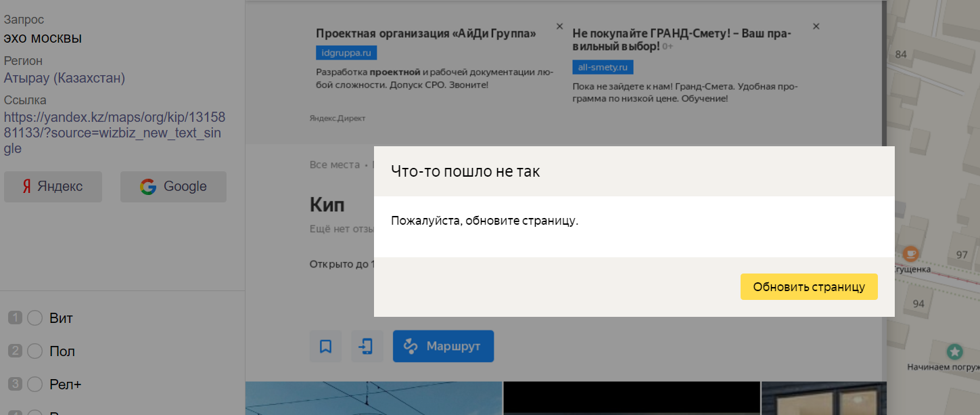980x415 pixels.
Task: Click the Атырау (Казахстан) region link
Action: [64, 78]
